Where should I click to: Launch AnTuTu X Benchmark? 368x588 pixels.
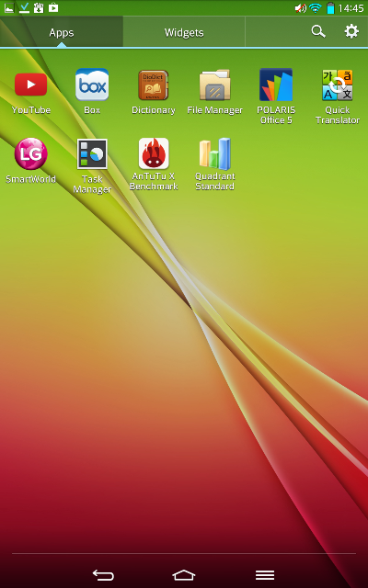(x=154, y=164)
